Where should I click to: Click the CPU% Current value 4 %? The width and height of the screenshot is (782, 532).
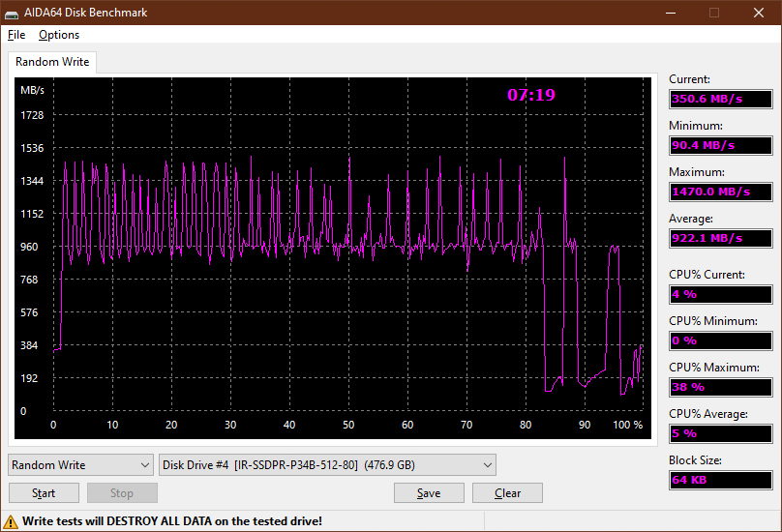(721, 294)
